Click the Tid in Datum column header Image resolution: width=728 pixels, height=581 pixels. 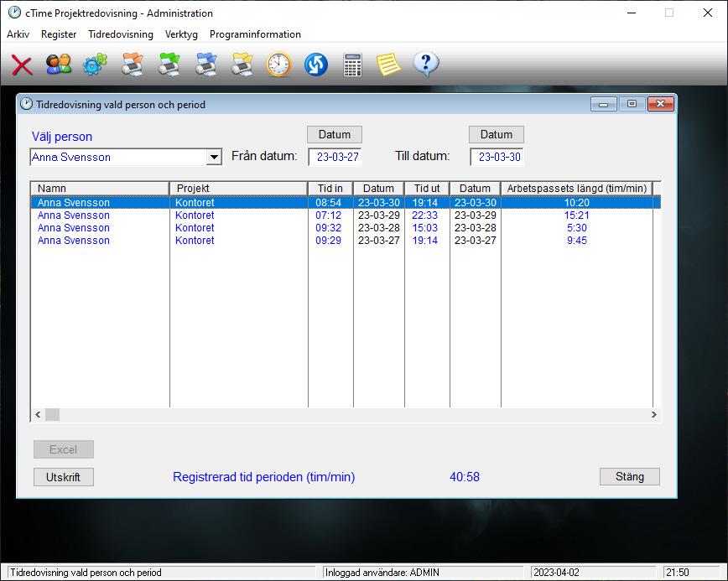pos(378,189)
